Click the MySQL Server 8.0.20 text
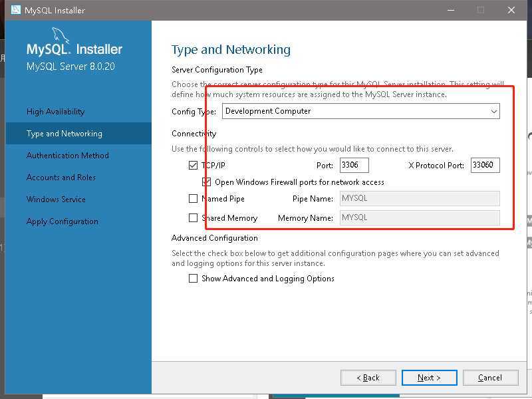Viewport: 532px width, 399px height. [70, 66]
